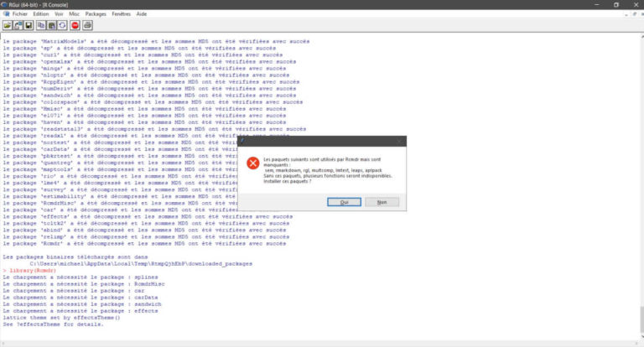The width and height of the screenshot is (644, 347).
Task: Click the Paste toolbar icon
Action: 51,25
